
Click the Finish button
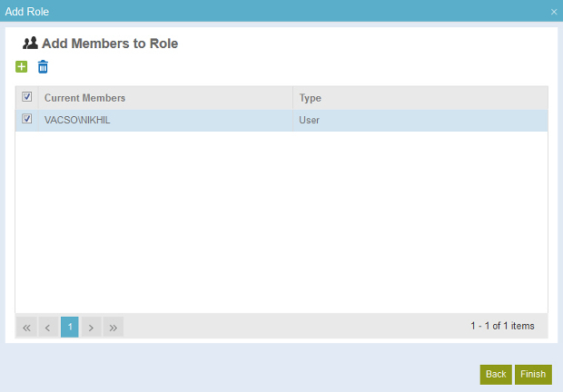pyautogui.click(x=533, y=375)
